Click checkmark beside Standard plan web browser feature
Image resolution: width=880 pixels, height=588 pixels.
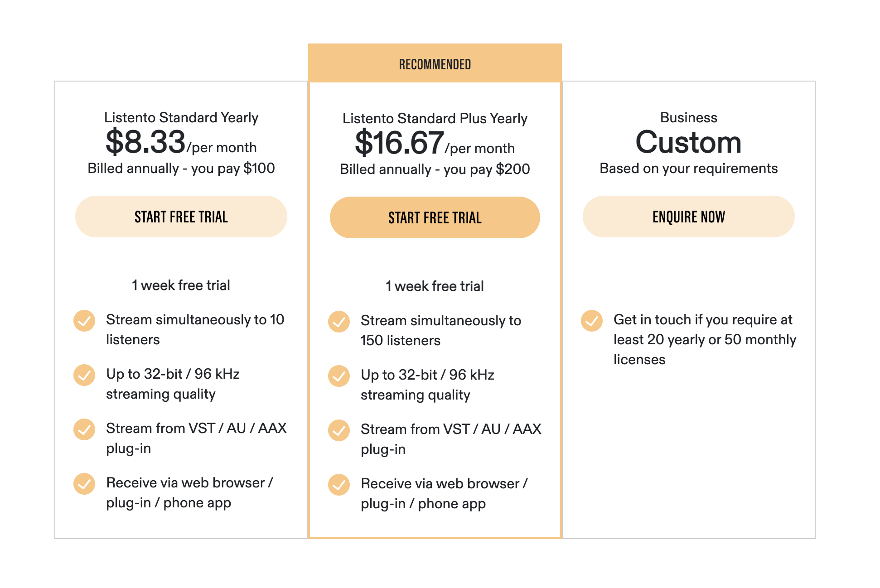pyautogui.click(x=84, y=484)
